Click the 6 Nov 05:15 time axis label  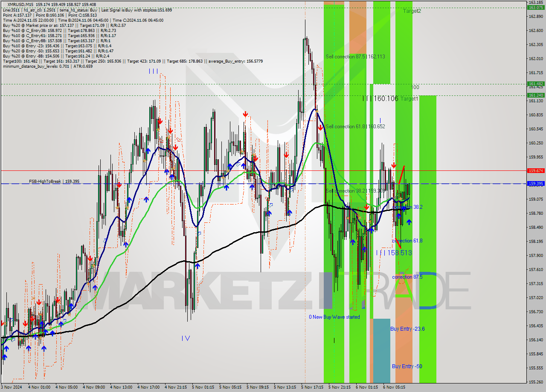point(394,387)
